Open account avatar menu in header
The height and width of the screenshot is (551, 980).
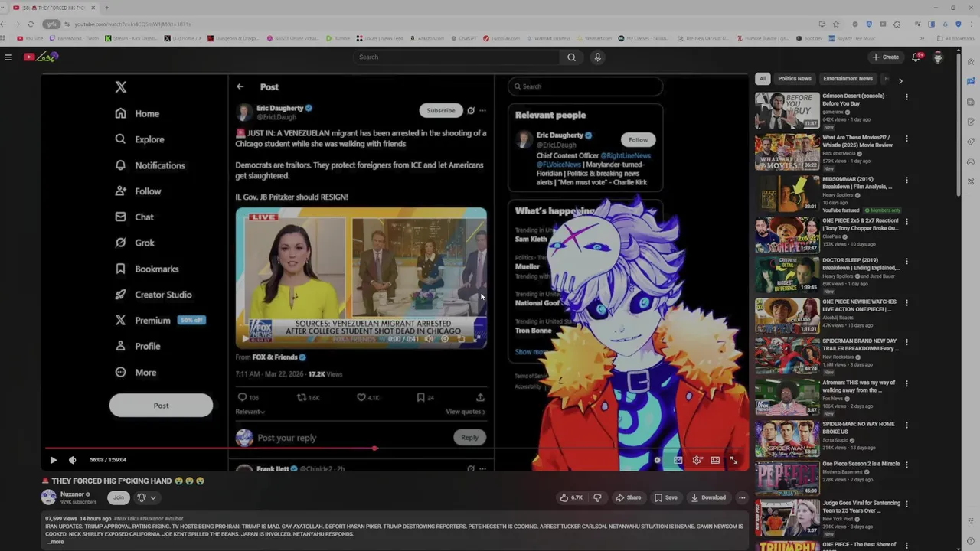(938, 57)
